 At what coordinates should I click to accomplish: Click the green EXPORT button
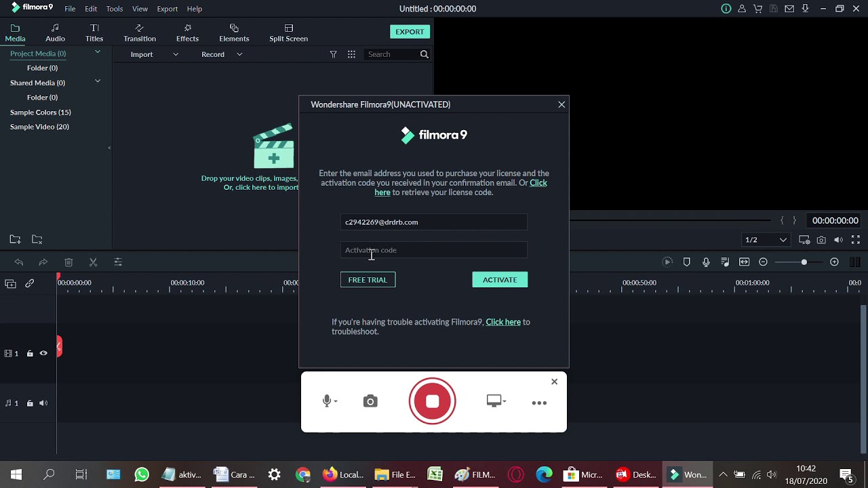click(410, 32)
